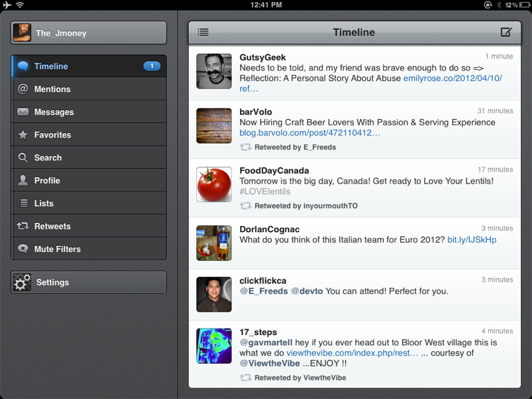Tap the DorlanCognac username
Image resolution: width=532 pixels, height=399 pixels.
tap(269, 229)
